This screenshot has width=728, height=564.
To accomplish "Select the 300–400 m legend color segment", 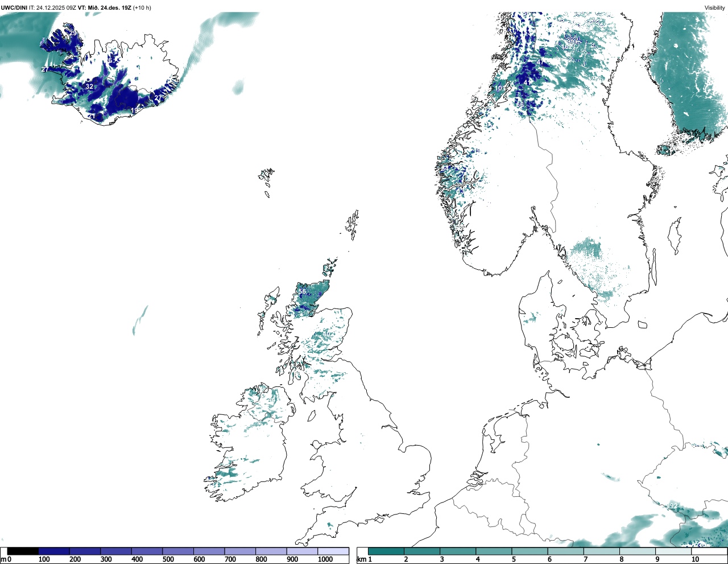I will coord(116,551).
